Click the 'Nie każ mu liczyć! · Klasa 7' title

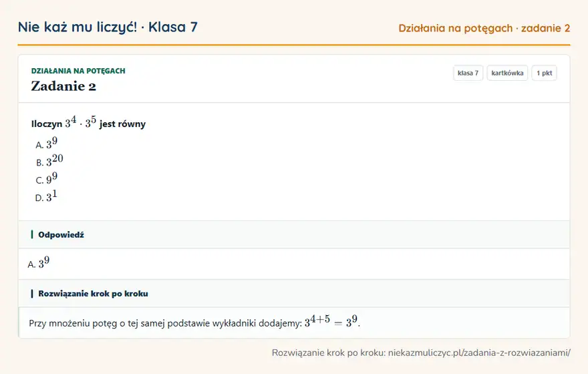(x=108, y=27)
